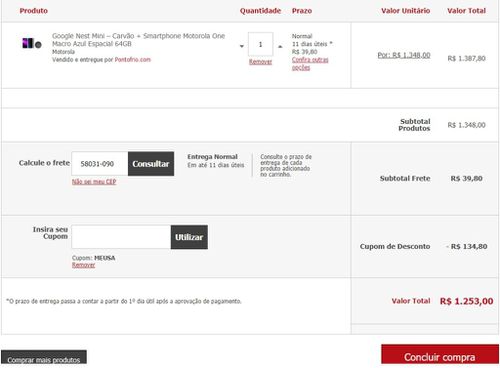The height and width of the screenshot is (368, 500).
Task: Click the quantity field showing 1
Action: 260,44
